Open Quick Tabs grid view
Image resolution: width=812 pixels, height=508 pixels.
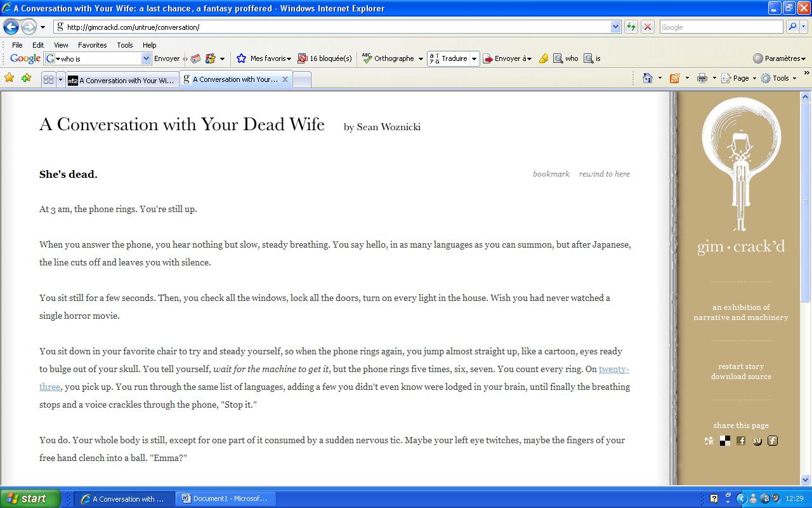click(48, 79)
